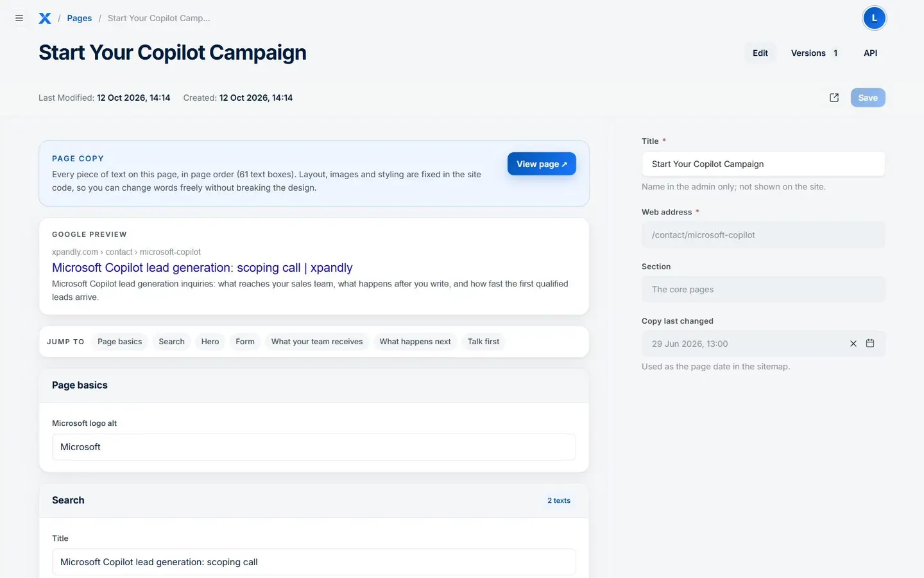Click the xpandly X logo icon
Screen dimensions: 924x578
[45, 18]
